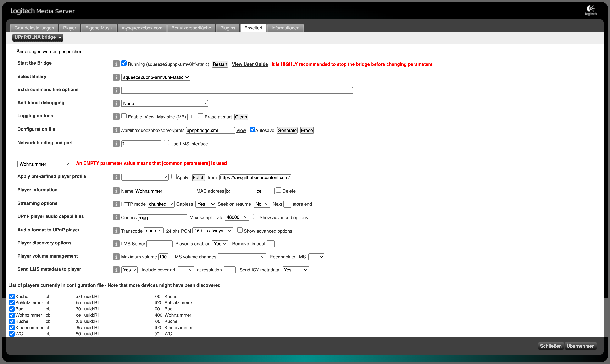
Task: Click info icon for Player volume management
Action: pos(116,257)
